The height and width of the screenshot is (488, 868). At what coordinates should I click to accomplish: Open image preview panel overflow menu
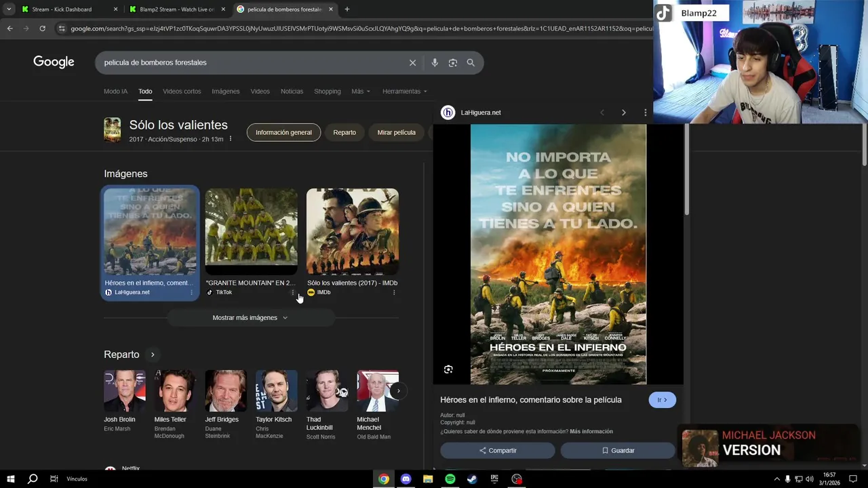point(645,113)
